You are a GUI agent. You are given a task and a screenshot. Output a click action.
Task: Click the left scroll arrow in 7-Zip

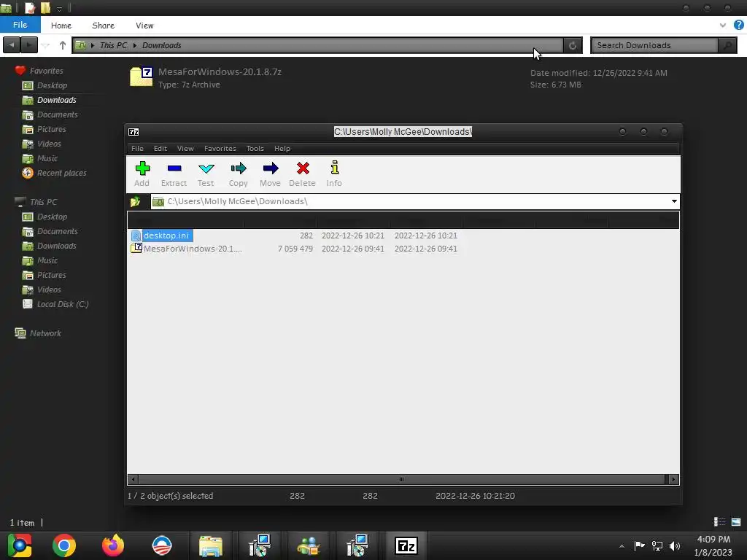pos(133,480)
